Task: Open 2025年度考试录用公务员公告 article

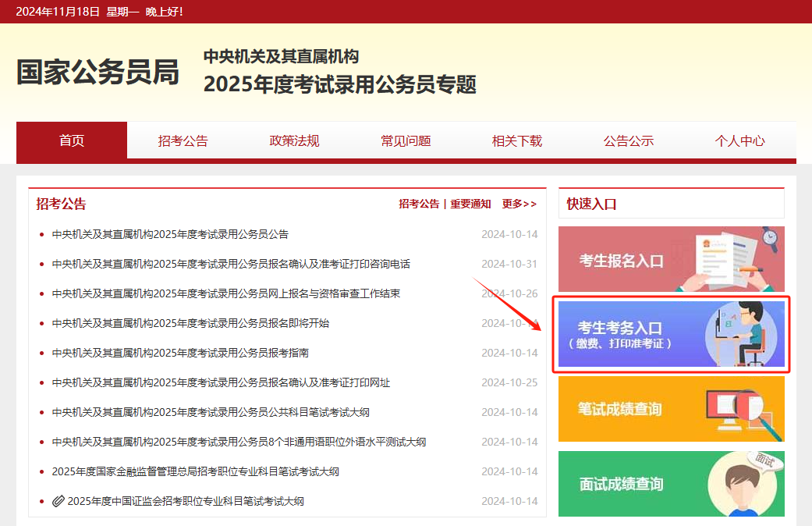Action: 170,234
